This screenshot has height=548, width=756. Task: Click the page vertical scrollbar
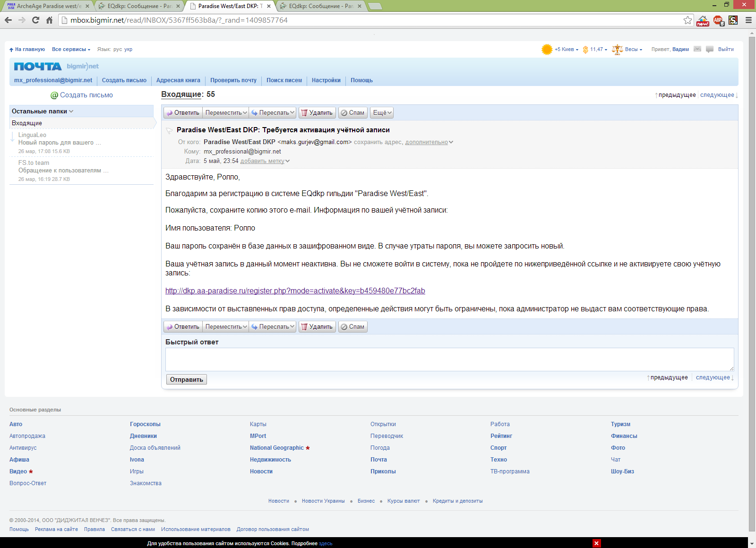[x=752, y=283]
